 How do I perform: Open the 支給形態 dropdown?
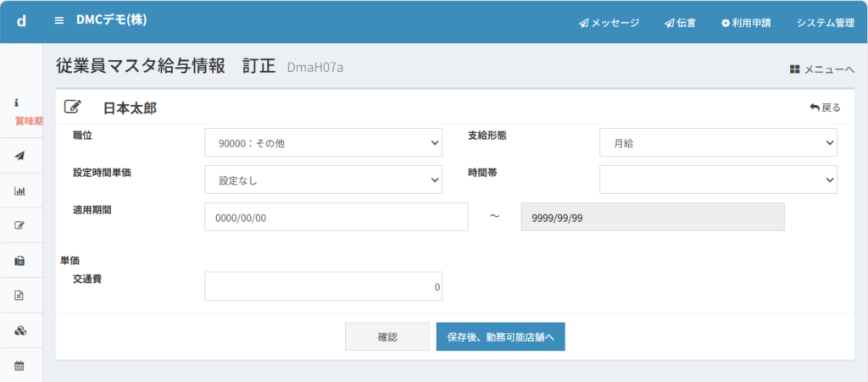pyautogui.click(x=718, y=143)
